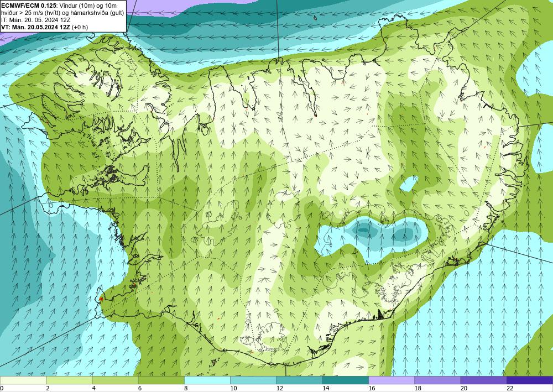Click the light cyan 8–10 m/s legend swatch
This screenshot has width=553, height=392.
207,380
